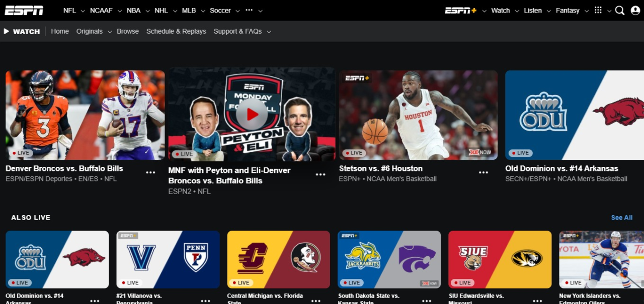Open the apps grid icon
This screenshot has height=304, width=644.
(598, 10)
